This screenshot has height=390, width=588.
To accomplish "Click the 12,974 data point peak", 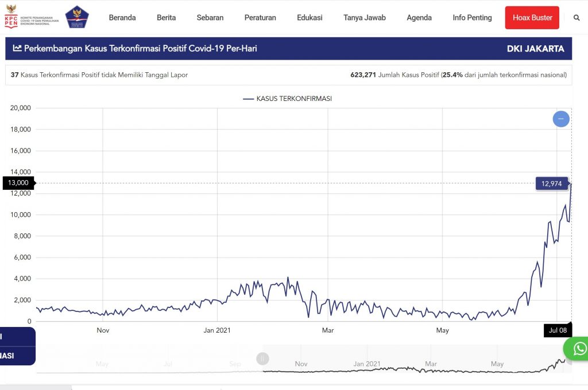I will coord(571,184).
